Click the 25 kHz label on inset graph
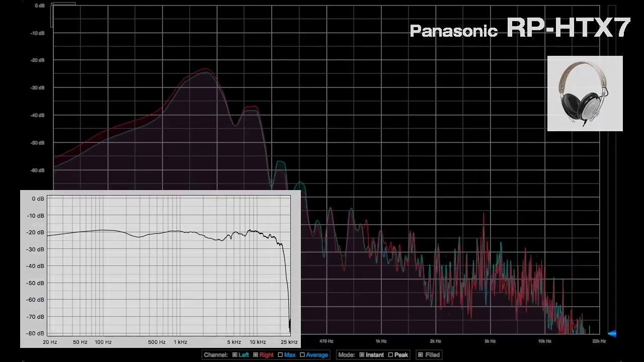644x362 pixels. pos(289,342)
